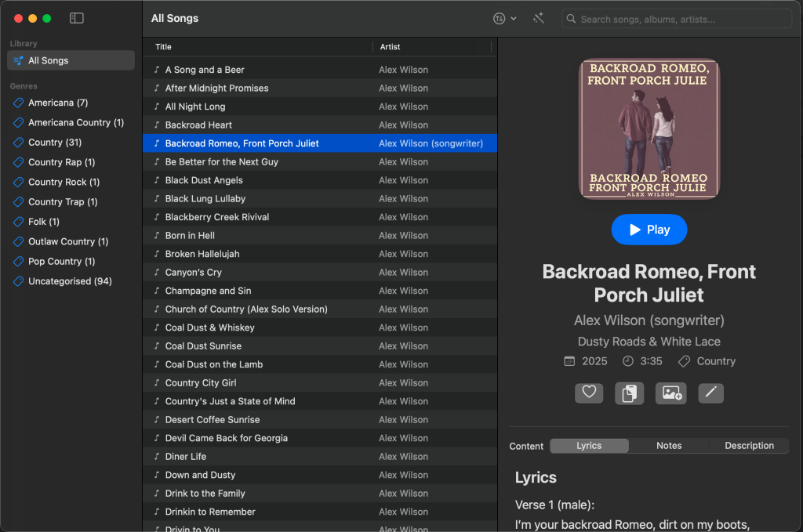This screenshot has width=803, height=532.
Task: Select song Black Dust Angels
Action: 320,180
